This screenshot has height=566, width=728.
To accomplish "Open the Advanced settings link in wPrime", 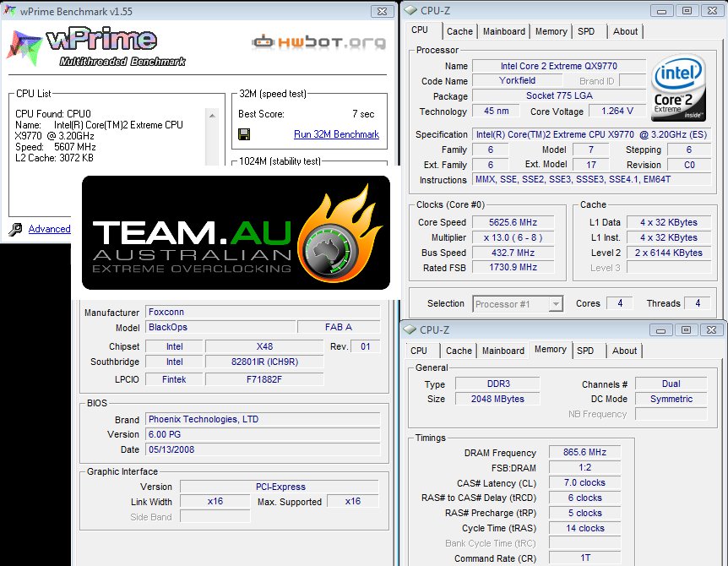I will coord(49,229).
